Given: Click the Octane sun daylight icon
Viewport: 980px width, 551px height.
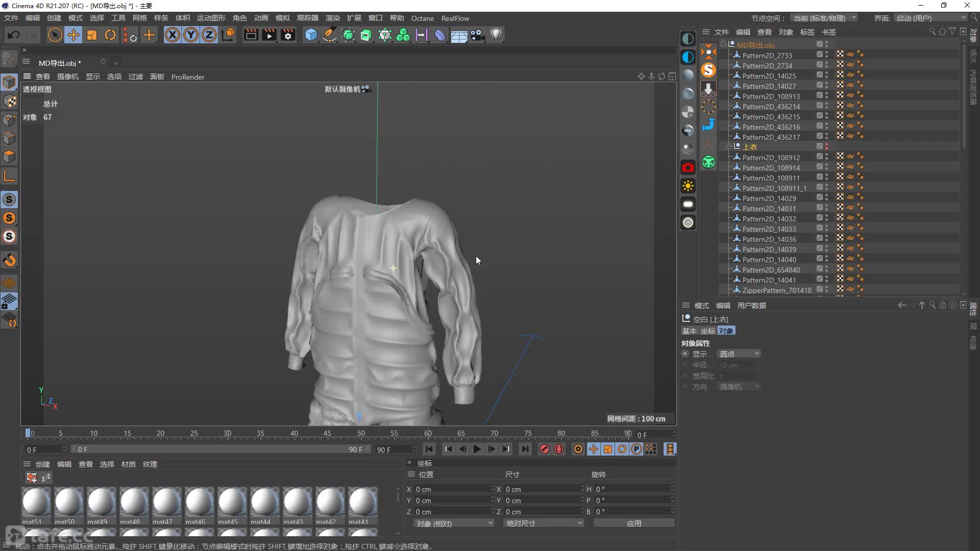Looking at the screenshot, I should tap(688, 186).
